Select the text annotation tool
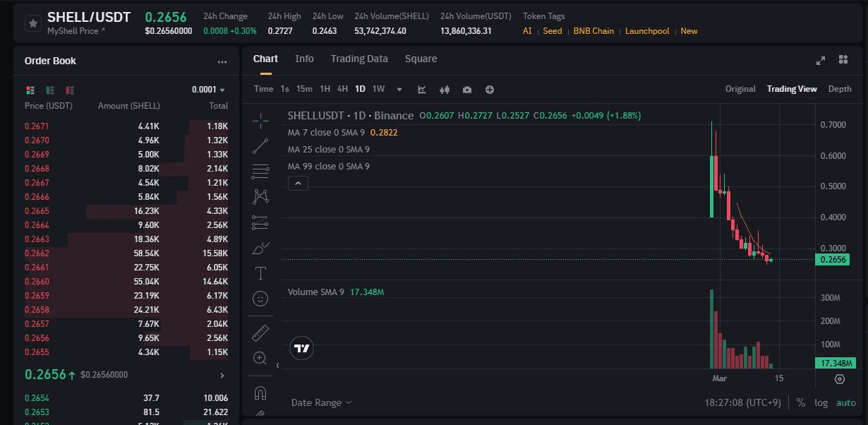Screen dimensions: 868x425 (x=260, y=273)
